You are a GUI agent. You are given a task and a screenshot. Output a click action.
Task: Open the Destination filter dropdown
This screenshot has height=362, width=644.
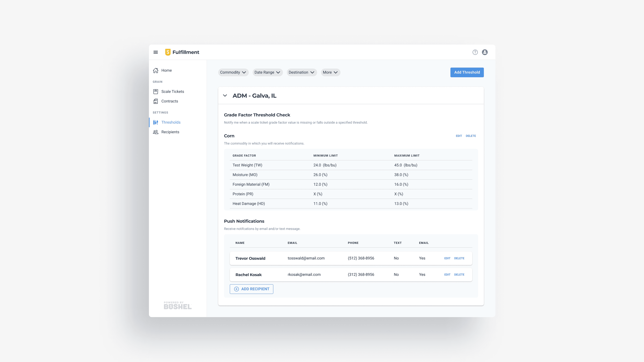tap(302, 72)
